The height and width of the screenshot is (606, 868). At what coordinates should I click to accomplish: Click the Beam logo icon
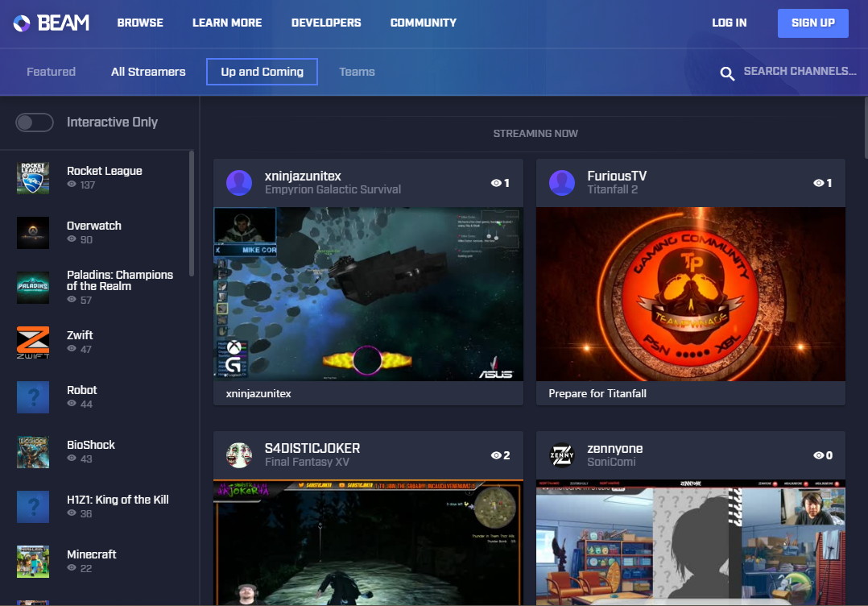point(22,23)
